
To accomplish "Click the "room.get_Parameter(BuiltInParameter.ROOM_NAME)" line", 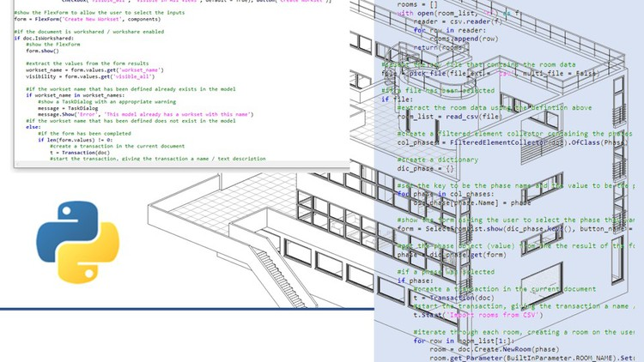I will click(x=532, y=358).
